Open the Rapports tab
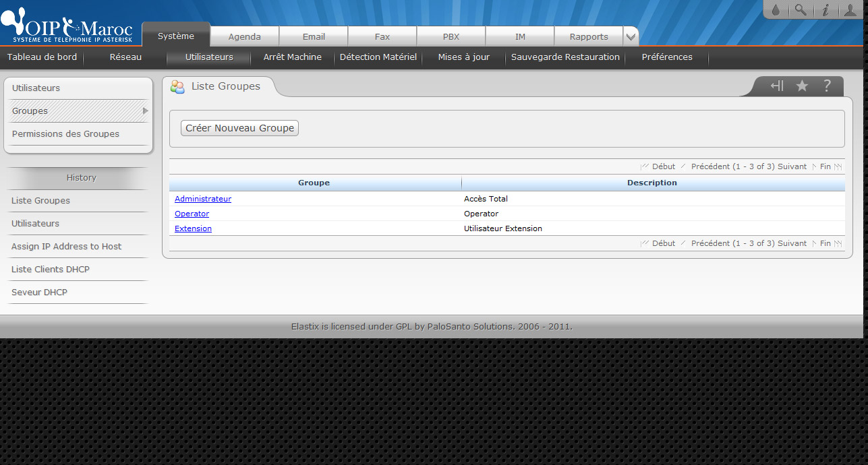The height and width of the screenshot is (465, 868). click(588, 36)
